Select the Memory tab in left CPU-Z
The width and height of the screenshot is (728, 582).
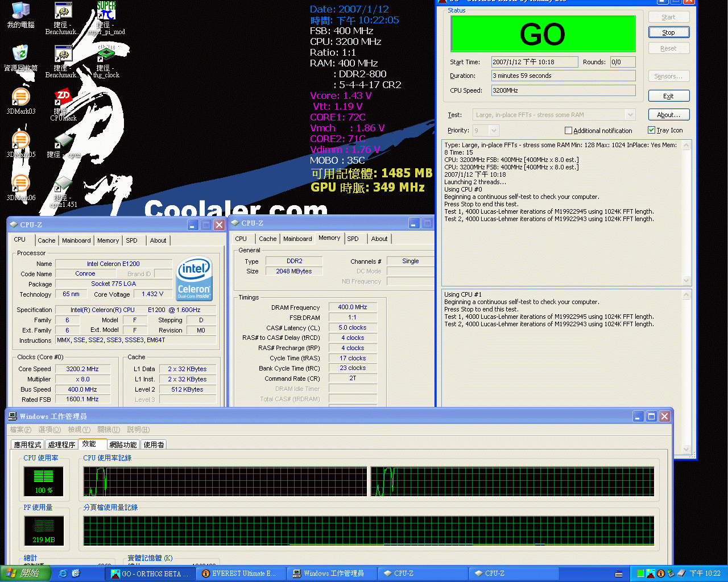pos(108,240)
